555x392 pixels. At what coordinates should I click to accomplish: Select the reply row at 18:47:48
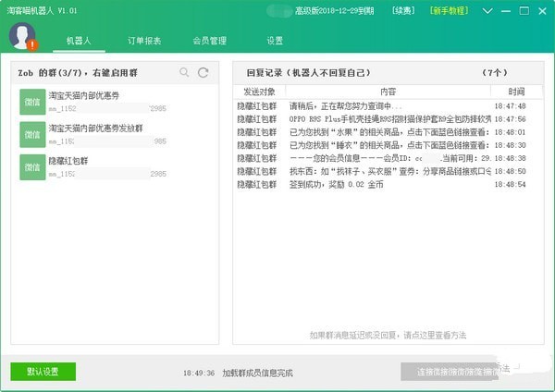click(x=388, y=106)
